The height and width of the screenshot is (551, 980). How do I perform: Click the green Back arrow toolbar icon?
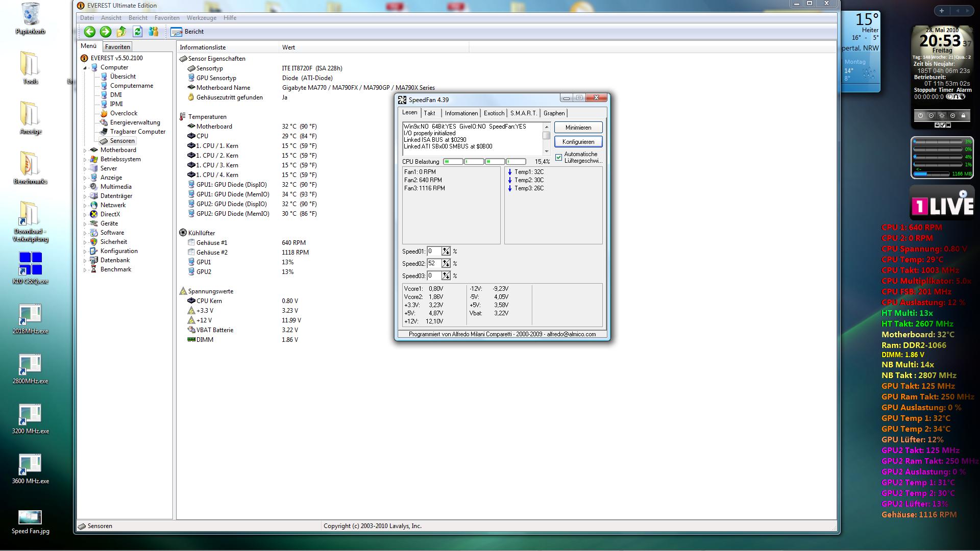[x=90, y=32]
